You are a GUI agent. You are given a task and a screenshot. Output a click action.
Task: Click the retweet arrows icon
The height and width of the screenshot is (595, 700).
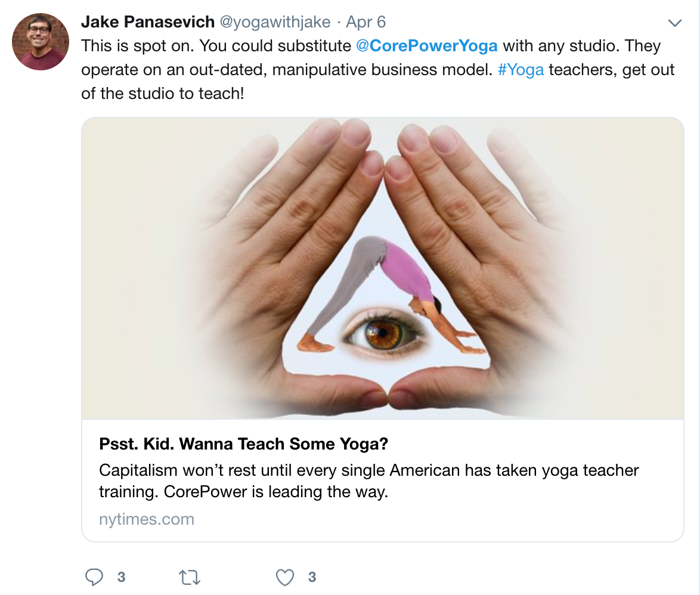[x=190, y=578]
